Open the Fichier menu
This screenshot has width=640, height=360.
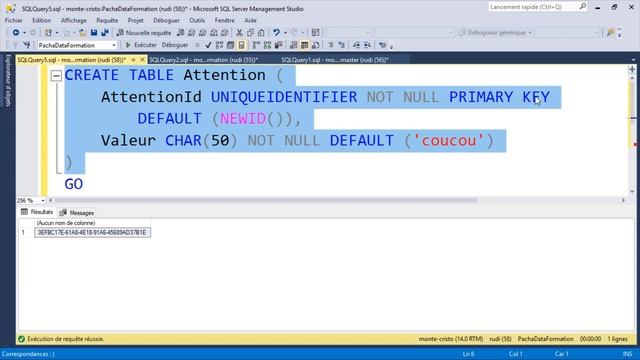13,20
